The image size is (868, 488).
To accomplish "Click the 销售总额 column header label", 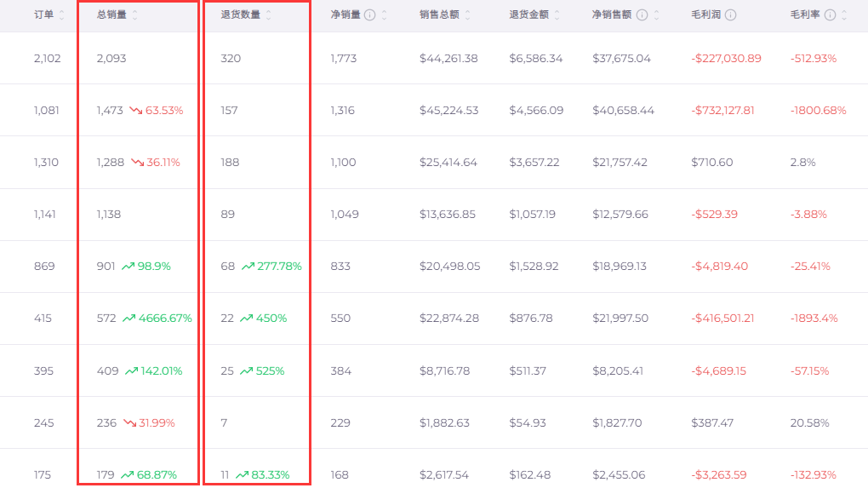I will [x=440, y=15].
